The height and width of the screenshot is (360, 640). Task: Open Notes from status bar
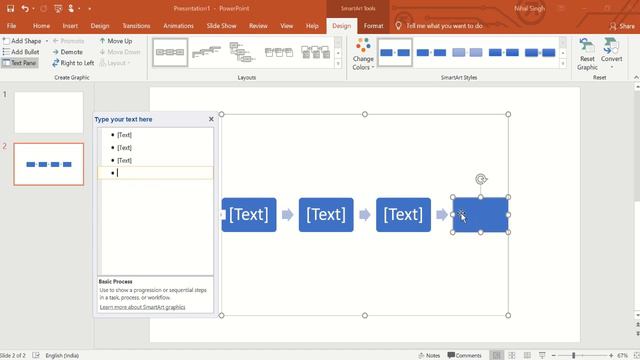(x=429, y=356)
